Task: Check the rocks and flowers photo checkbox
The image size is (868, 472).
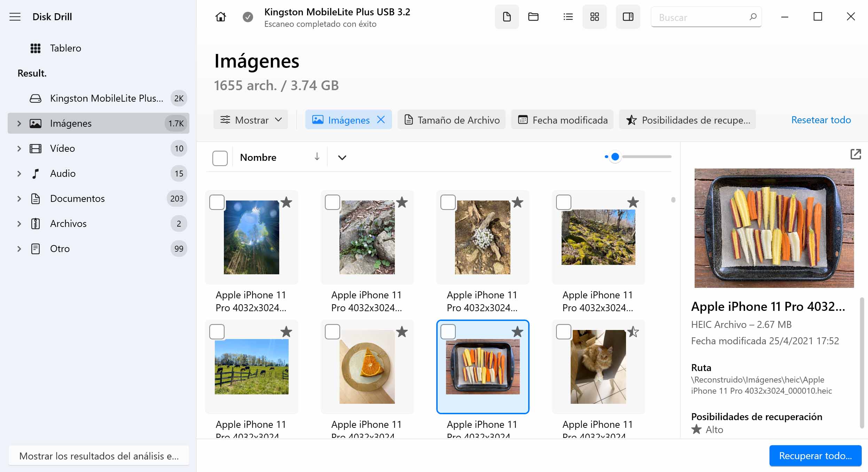Action: pos(333,202)
